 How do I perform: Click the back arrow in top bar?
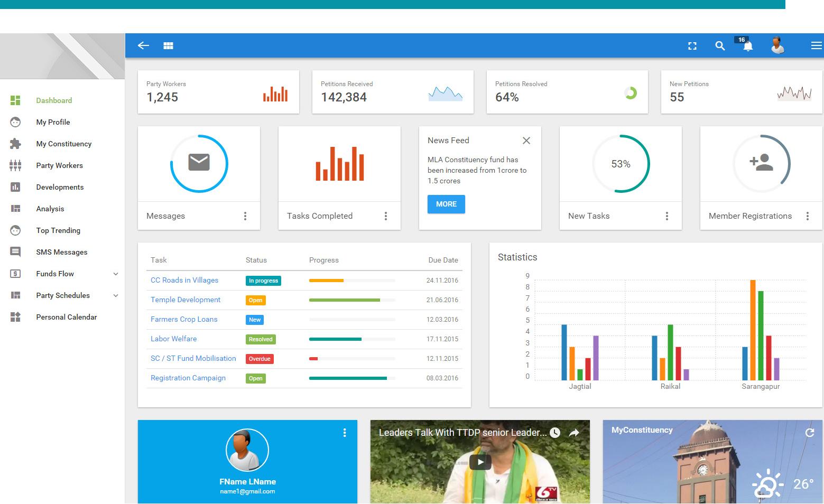click(143, 46)
